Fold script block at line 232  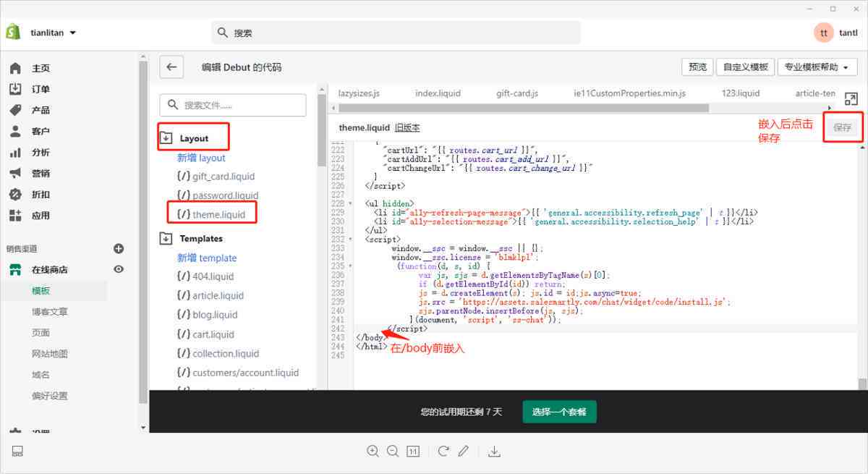point(351,239)
